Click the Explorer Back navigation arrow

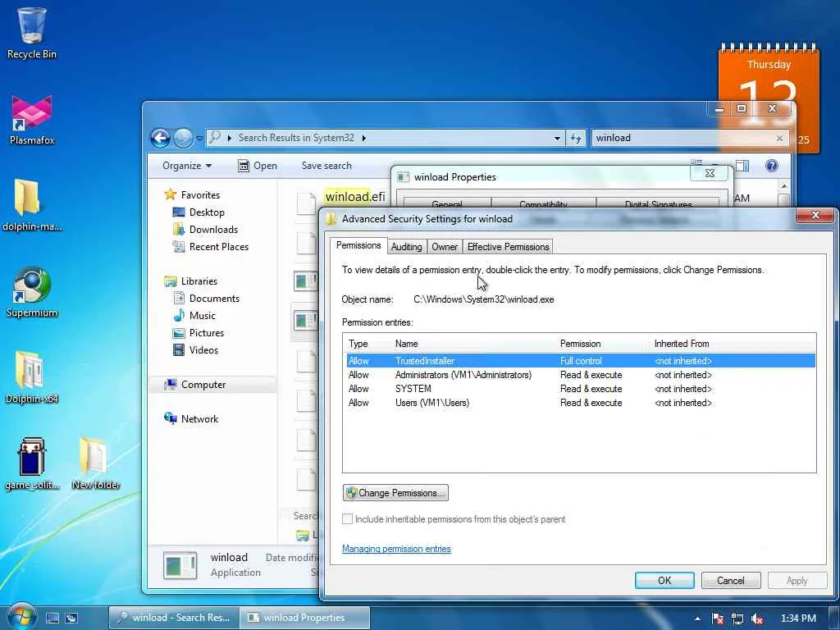click(x=160, y=138)
